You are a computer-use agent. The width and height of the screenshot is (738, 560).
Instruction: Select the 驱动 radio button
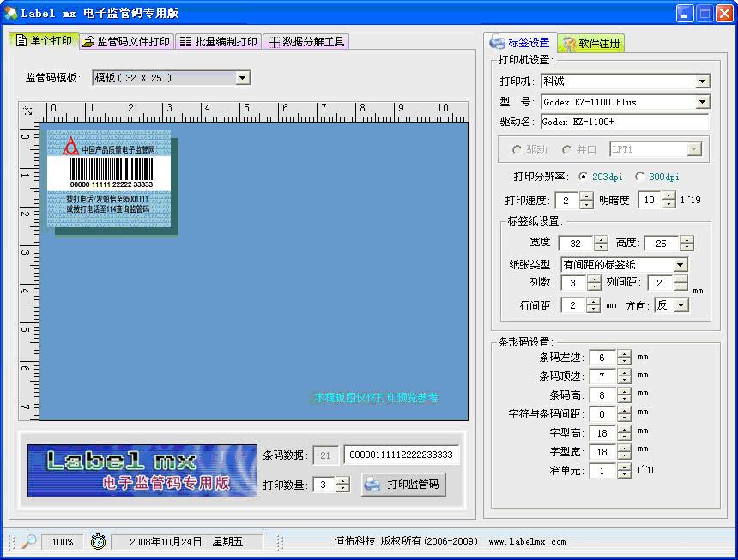point(517,149)
